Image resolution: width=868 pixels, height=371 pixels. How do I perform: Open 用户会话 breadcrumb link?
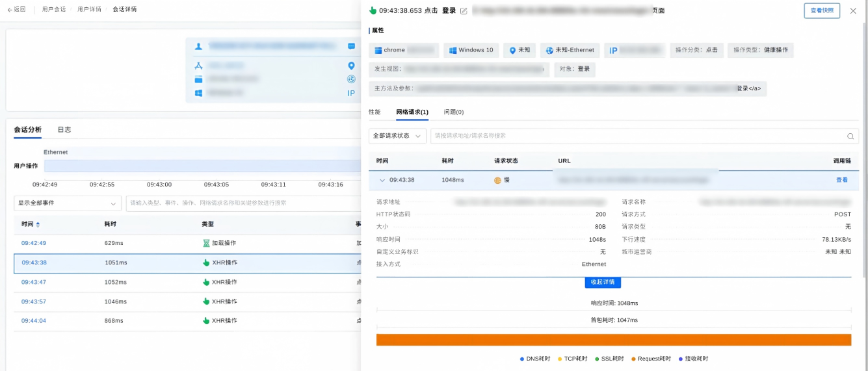53,10
